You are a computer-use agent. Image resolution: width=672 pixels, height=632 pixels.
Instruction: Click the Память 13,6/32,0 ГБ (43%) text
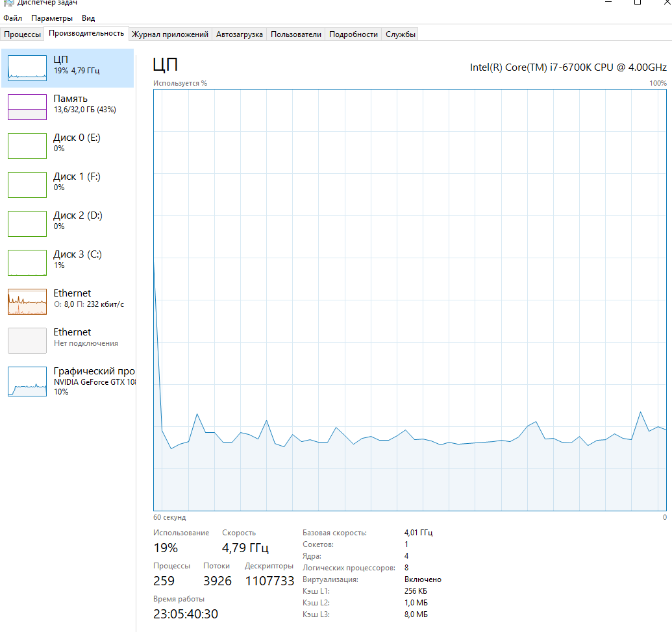(85, 110)
